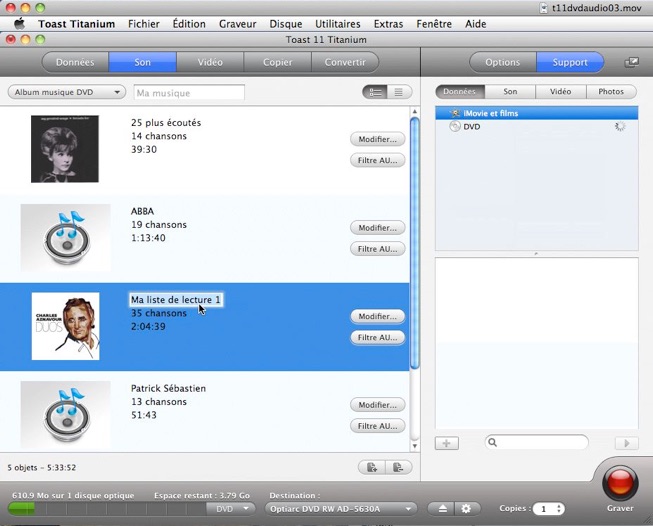Viewport: 653px width, 526px height.
Task: Click the media browser search field
Action: 536,442
